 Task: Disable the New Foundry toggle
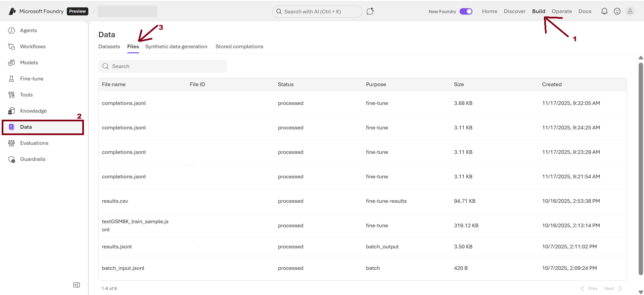[x=466, y=11]
